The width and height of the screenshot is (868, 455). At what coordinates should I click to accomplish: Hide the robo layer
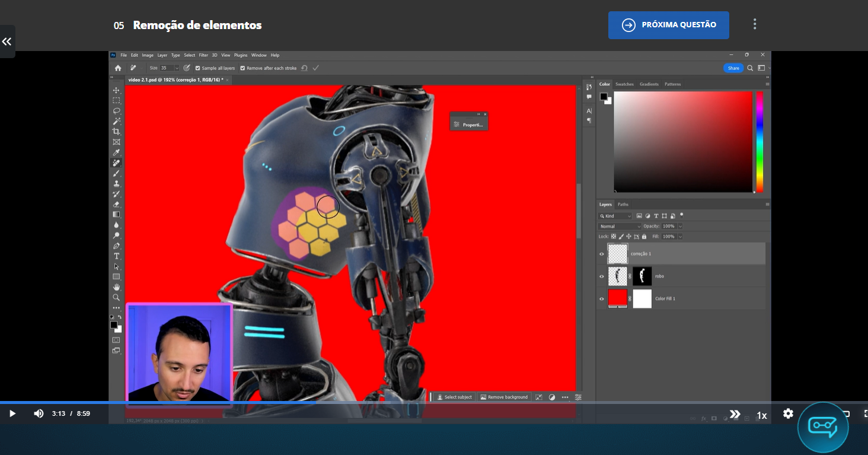pos(602,276)
